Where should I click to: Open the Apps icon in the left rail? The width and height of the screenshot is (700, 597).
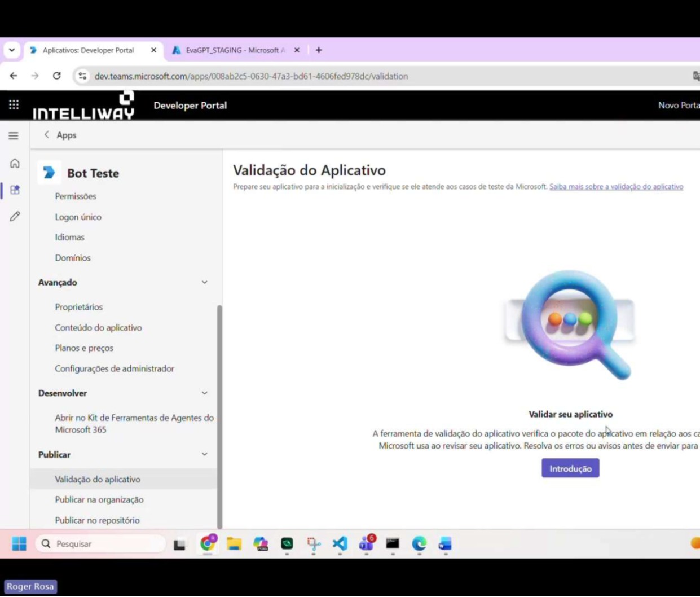(x=15, y=190)
